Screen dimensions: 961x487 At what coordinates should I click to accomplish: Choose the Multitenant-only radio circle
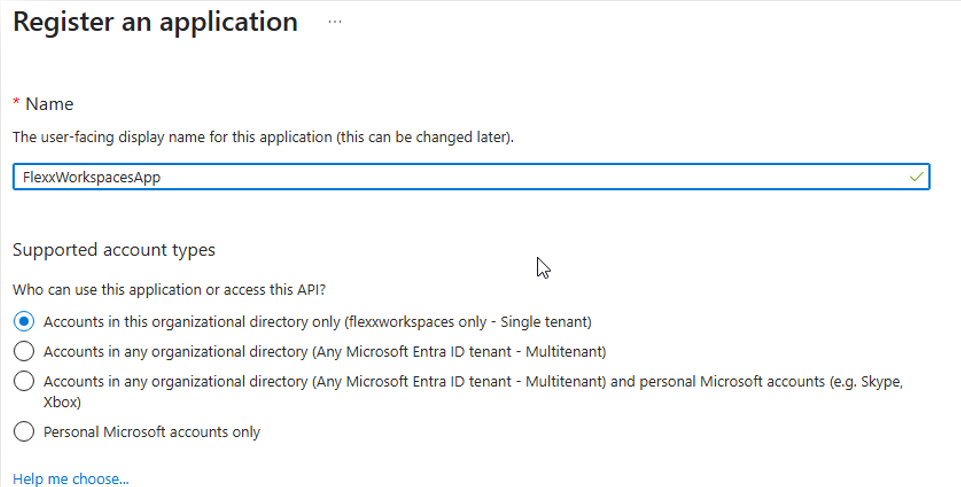24,351
